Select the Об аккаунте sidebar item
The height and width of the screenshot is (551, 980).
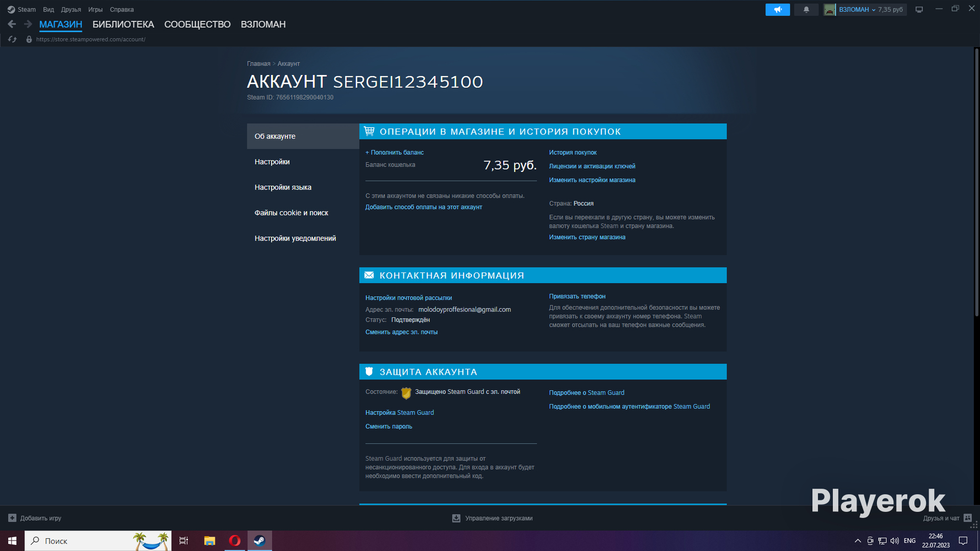click(x=303, y=136)
